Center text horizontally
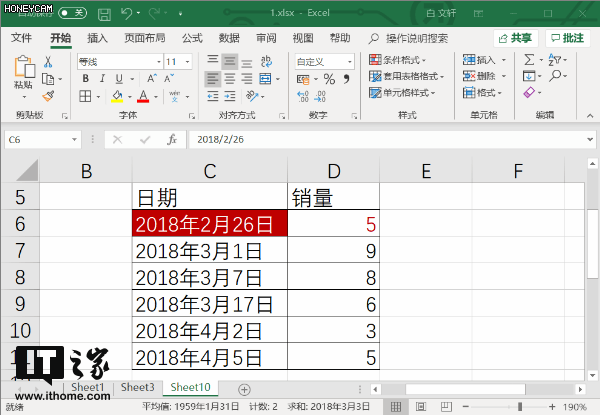The width and height of the screenshot is (600, 415). point(230,79)
